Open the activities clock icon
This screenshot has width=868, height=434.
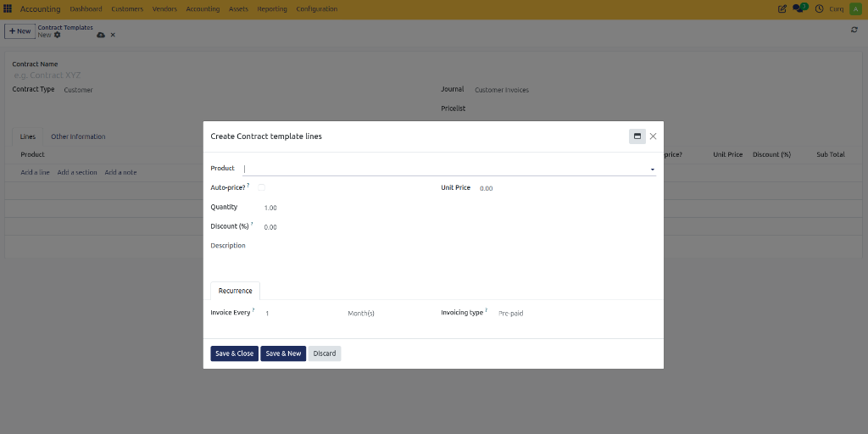pyautogui.click(x=820, y=8)
